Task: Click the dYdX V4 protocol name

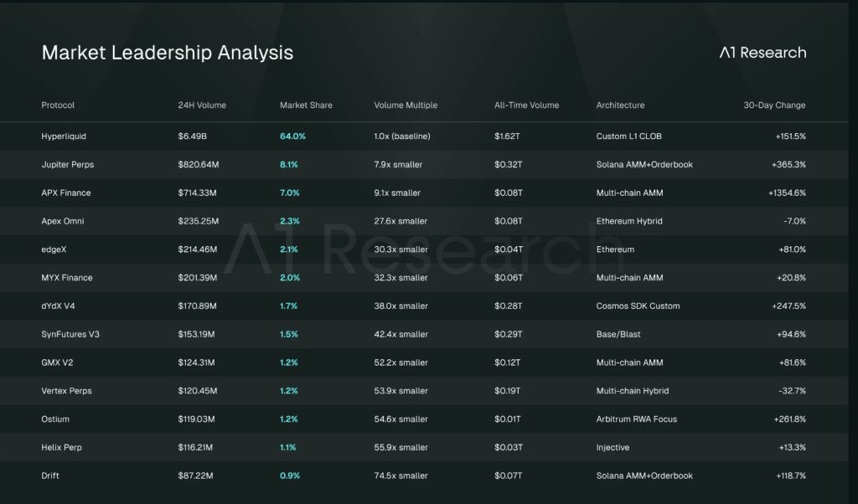Action: coord(58,306)
